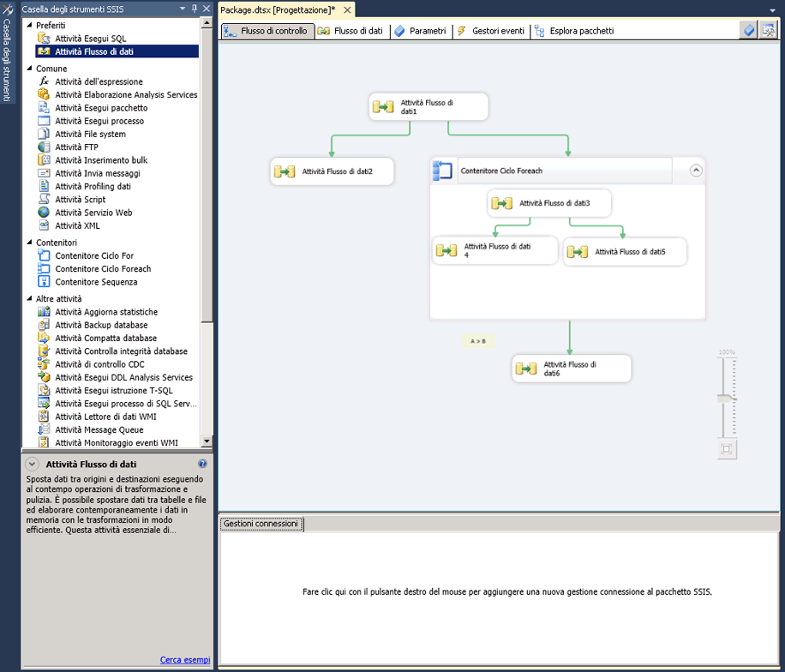Select Attività Esegui SQL toolbox icon
The image size is (785, 672).
44,38
